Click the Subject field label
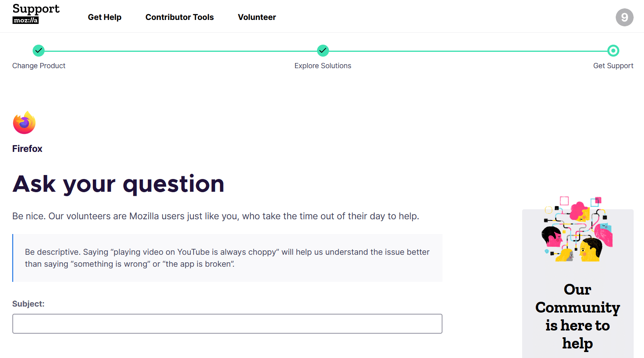 click(x=28, y=304)
